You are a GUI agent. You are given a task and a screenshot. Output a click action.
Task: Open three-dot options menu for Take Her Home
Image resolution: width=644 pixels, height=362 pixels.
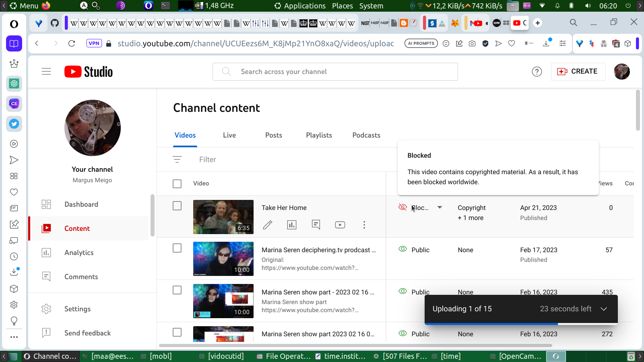pos(364,225)
